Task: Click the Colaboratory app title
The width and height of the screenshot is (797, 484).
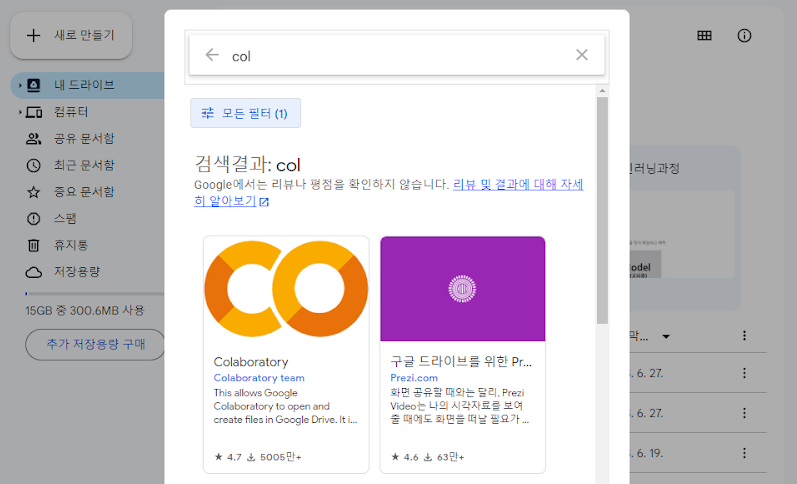Action: pos(251,362)
